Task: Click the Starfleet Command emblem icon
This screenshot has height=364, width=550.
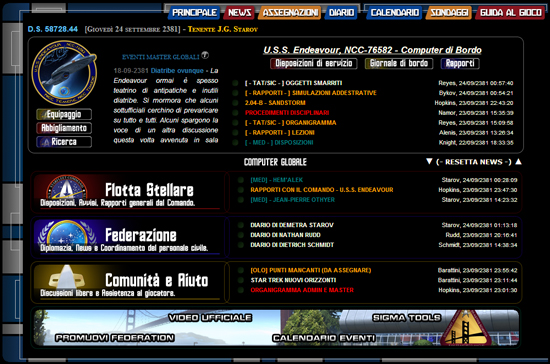Action: 67,187
